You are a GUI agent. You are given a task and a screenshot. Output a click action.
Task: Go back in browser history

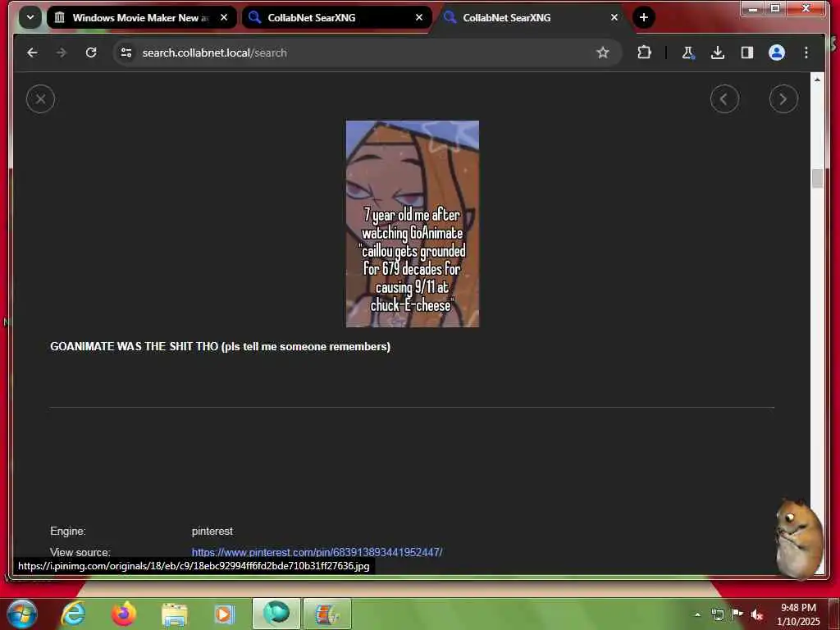[32, 52]
